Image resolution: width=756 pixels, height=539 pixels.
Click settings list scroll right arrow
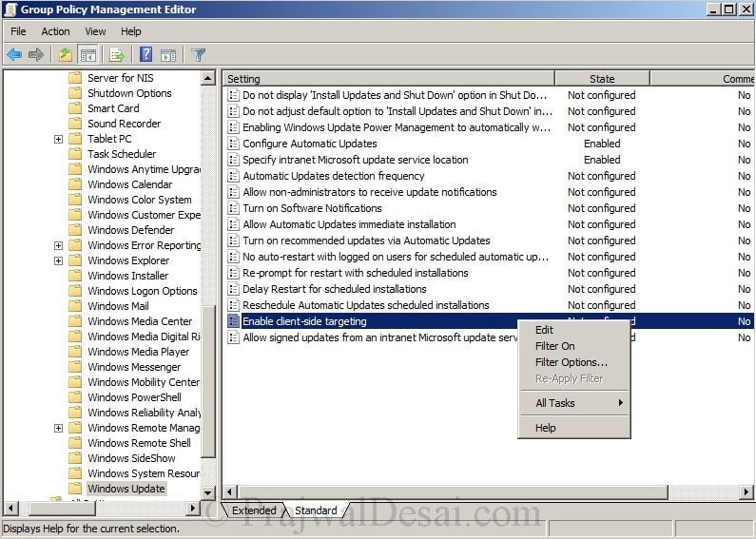pos(746,491)
